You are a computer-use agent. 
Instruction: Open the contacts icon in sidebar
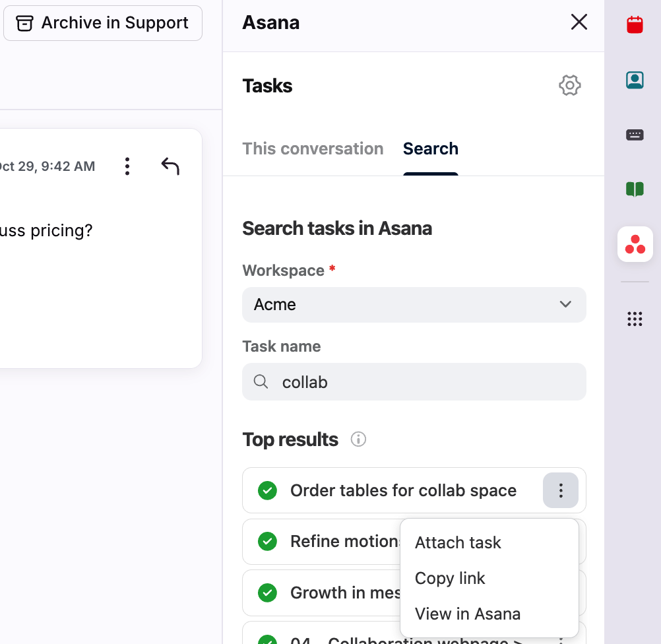635,80
